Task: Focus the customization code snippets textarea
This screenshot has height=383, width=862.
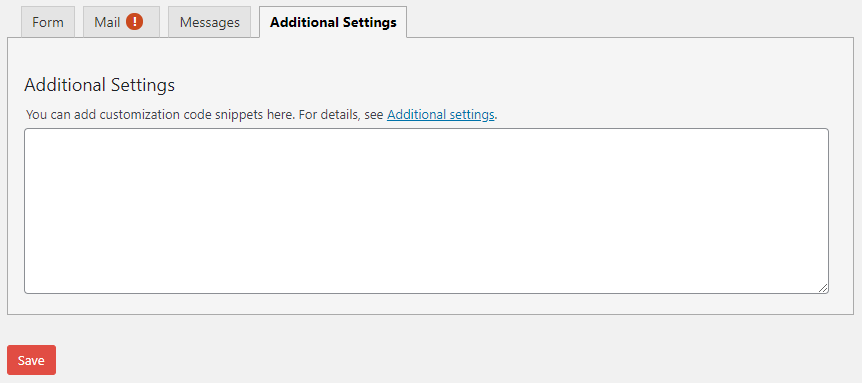Action: coord(426,211)
